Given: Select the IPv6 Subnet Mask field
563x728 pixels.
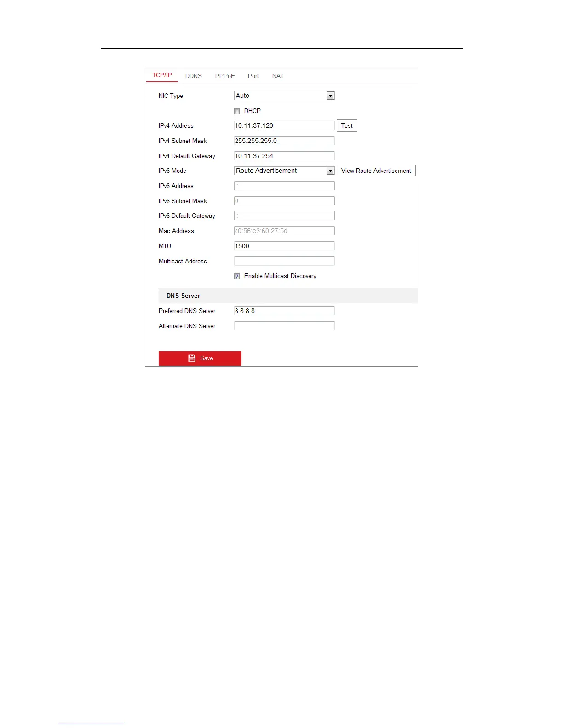Looking at the screenshot, I should (x=284, y=201).
